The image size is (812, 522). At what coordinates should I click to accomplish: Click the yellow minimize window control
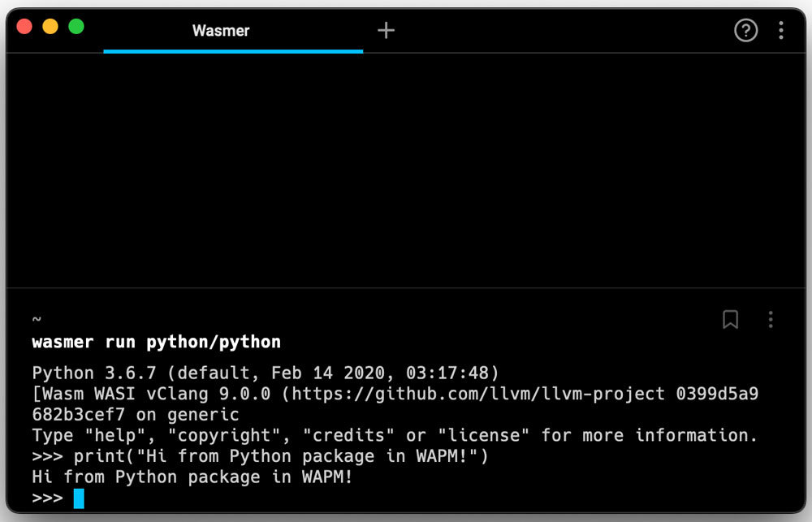click(x=50, y=26)
